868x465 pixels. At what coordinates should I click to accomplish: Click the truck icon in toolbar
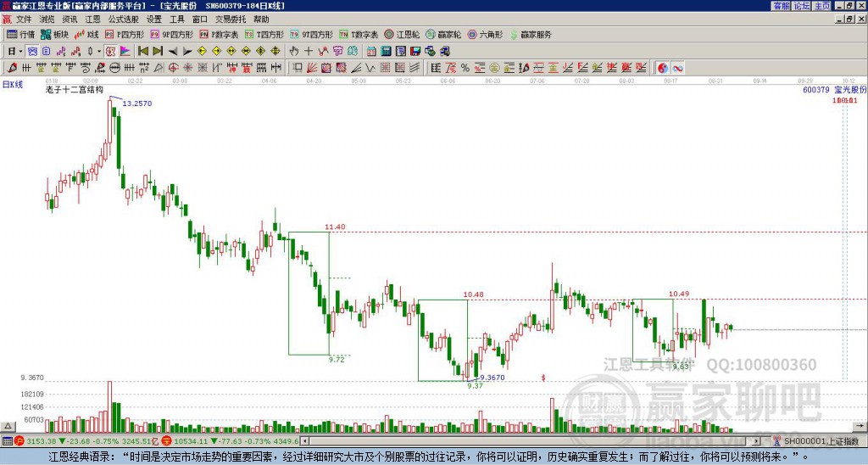(x=445, y=52)
